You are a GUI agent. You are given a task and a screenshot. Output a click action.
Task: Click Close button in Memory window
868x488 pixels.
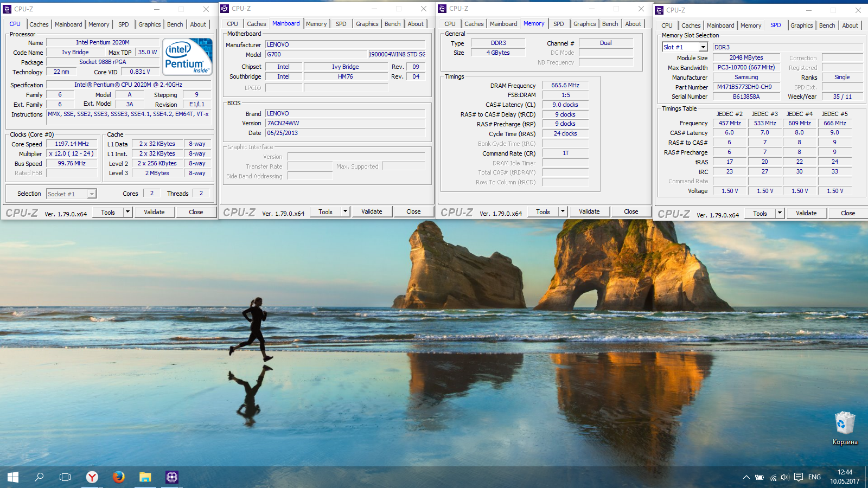point(631,211)
